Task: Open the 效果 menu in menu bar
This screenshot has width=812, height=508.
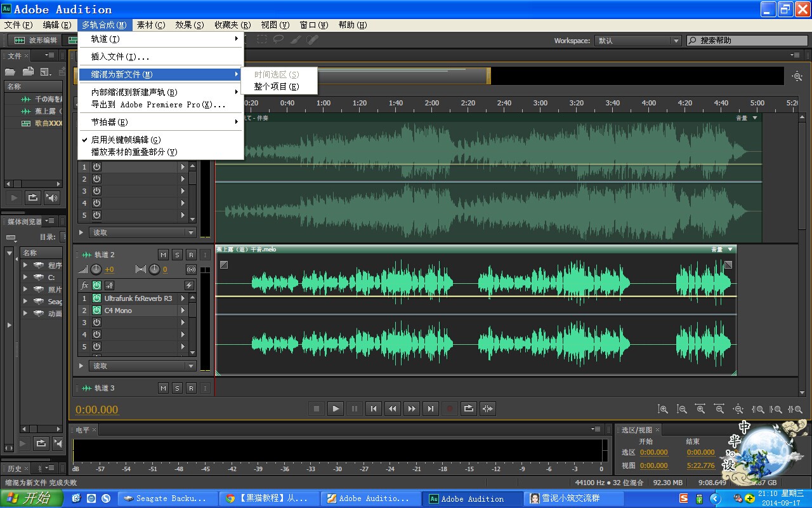Action: pyautogui.click(x=189, y=25)
